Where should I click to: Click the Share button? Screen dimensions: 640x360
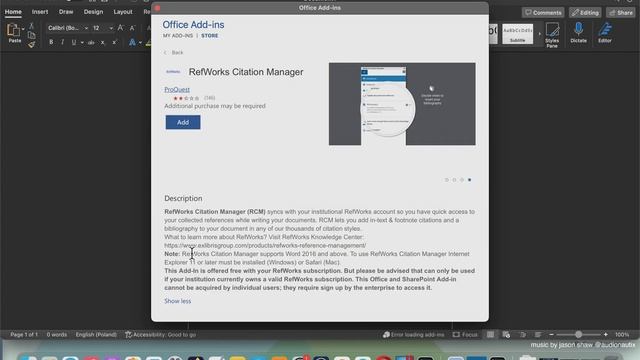[620, 13]
